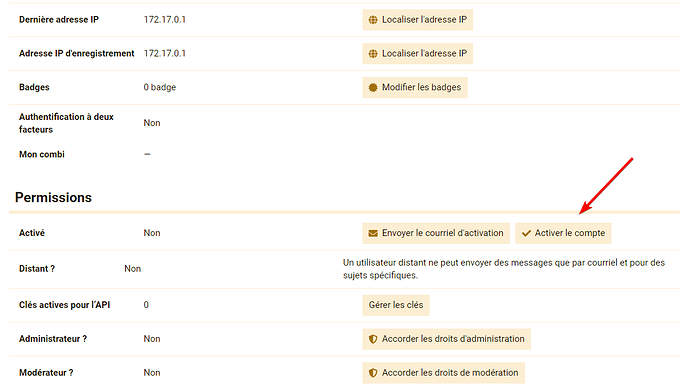Click the Mon combi label

(42, 154)
